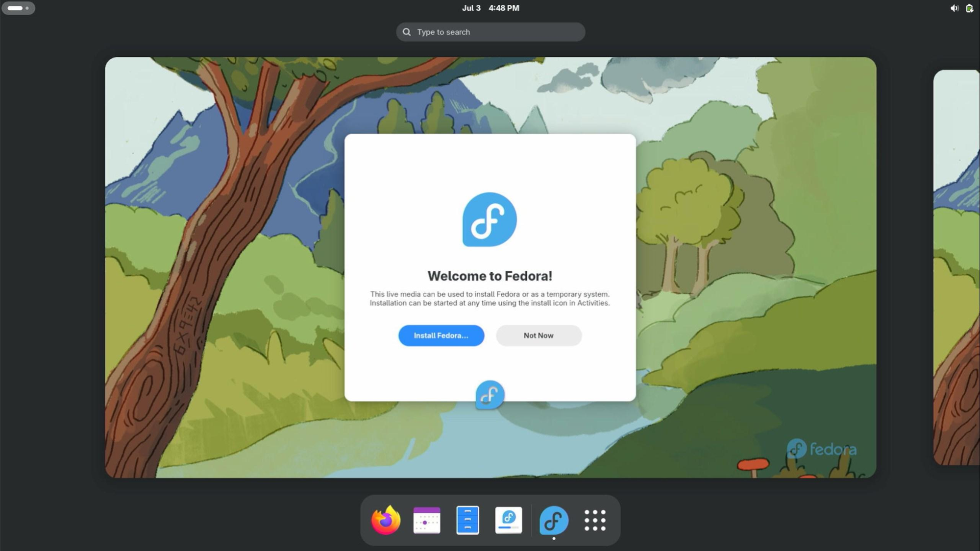
Task: Launch Firefox from the dock
Action: (x=386, y=520)
